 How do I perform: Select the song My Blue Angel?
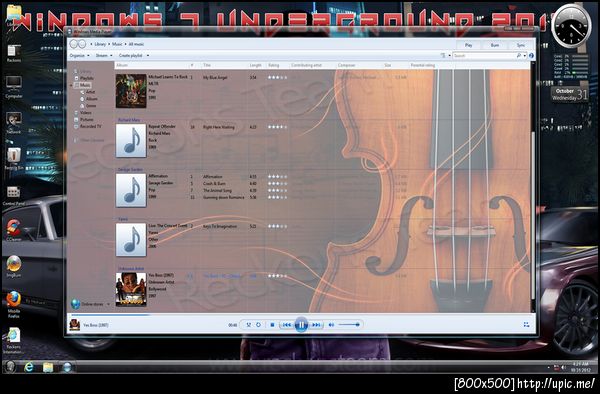coord(215,78)
